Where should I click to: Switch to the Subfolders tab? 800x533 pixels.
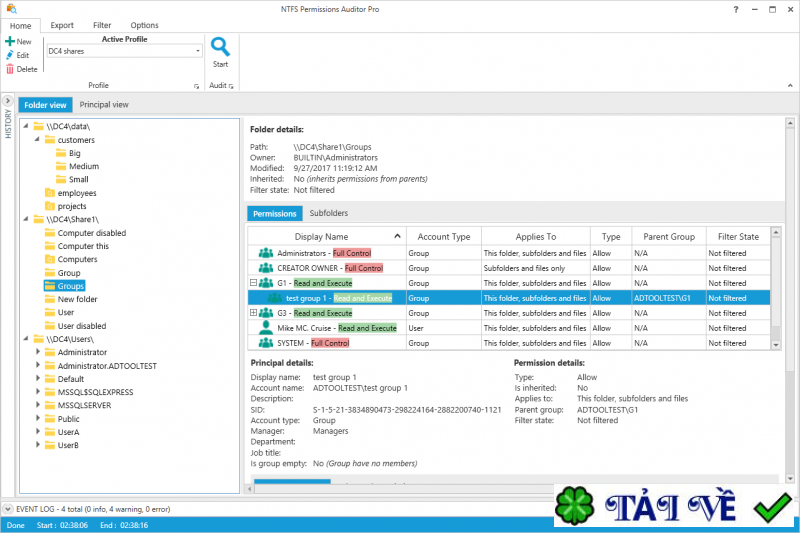click(x=329, y=213)
